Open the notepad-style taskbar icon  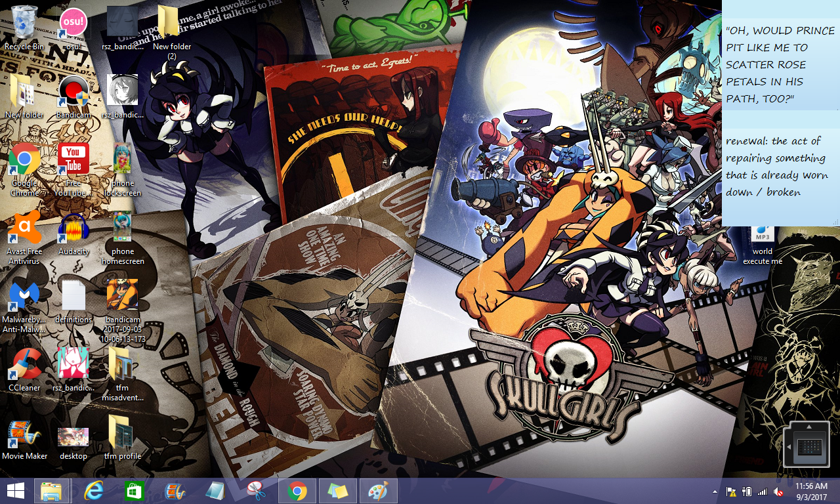tap(215, 491)
